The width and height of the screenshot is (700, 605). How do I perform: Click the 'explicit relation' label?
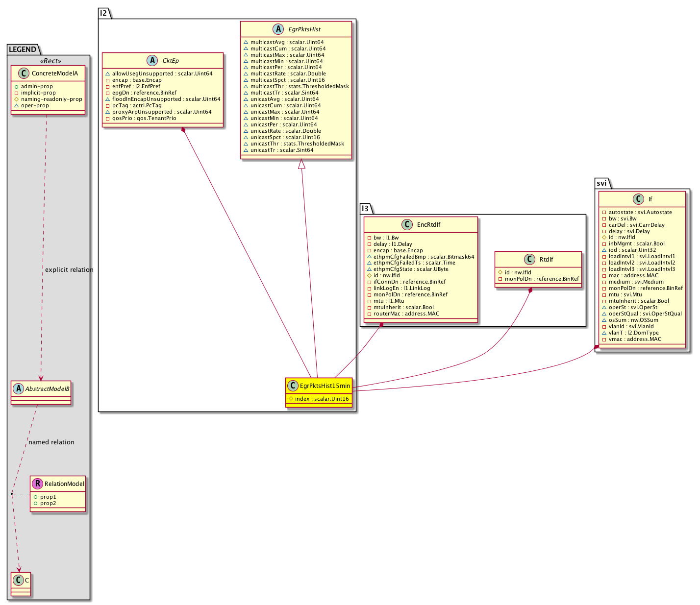click(x=69, y=270)
